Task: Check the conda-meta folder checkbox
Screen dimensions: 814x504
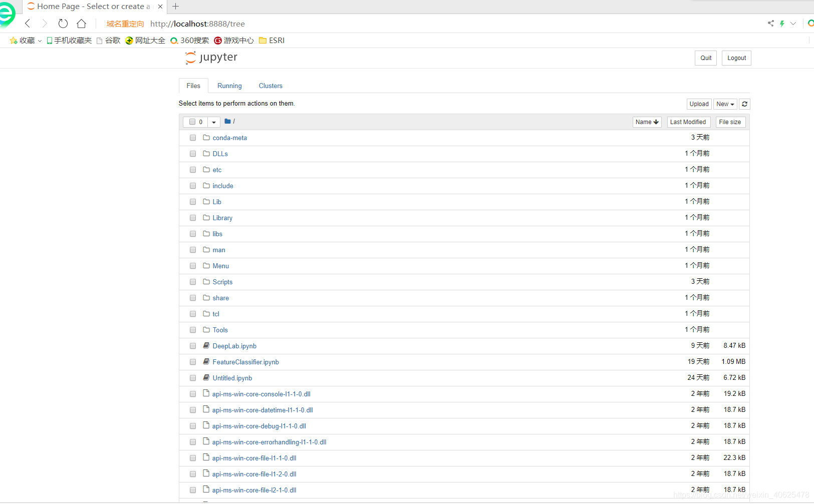Action: coord(193,138)
